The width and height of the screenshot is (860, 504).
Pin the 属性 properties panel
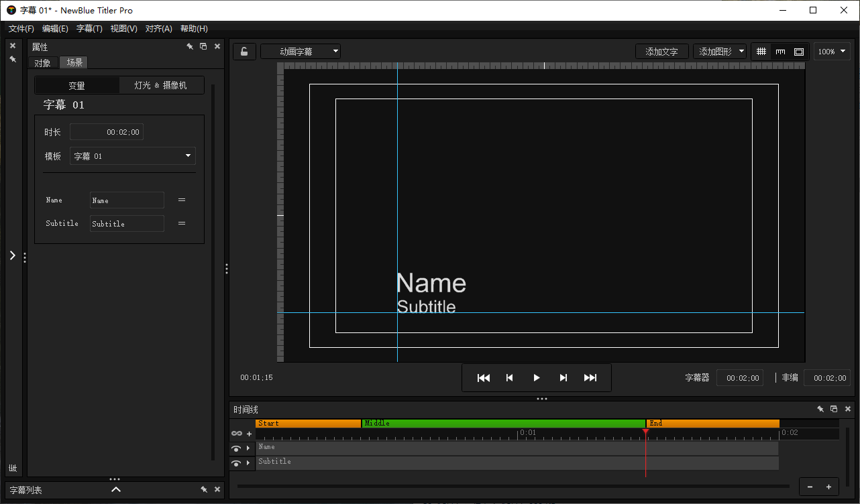[190, 47]
